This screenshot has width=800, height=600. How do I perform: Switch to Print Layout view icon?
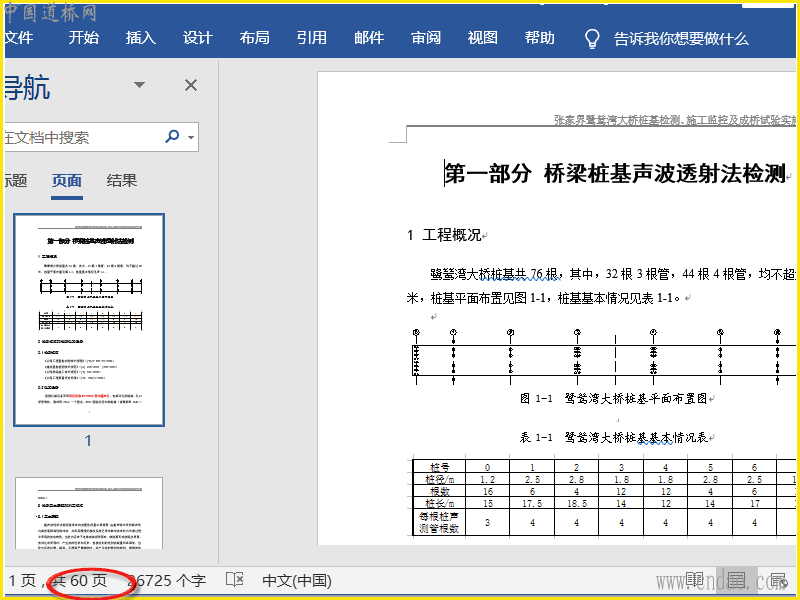point(736,580)
